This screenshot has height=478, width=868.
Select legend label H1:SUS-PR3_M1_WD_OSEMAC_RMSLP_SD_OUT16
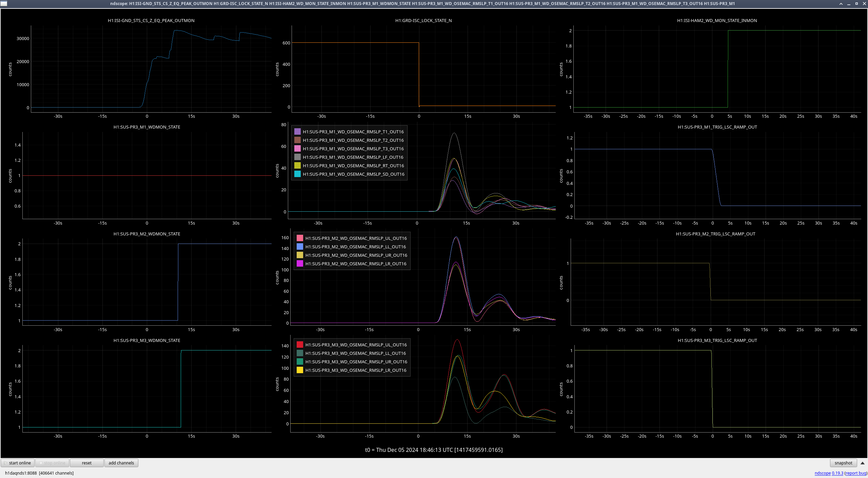click(354, 174)
